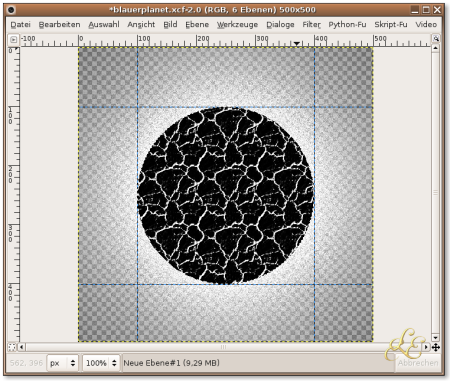450x381 pixels.
Task: Click the vertical scrollbar up arrow
Action: (x=435, y=48)
